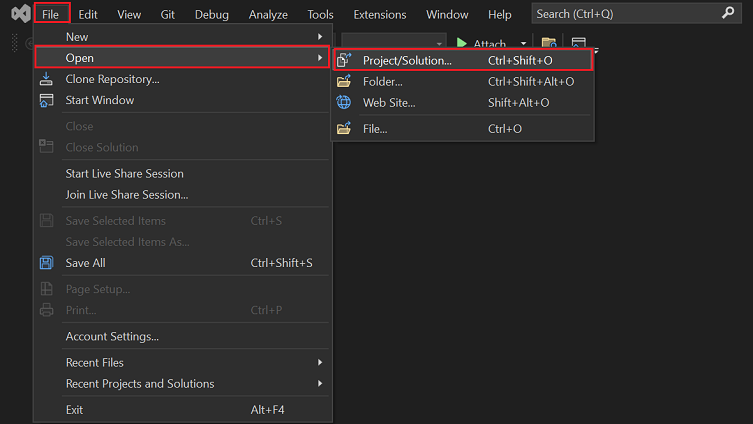Open the File menu
The height and width of the screenshot is (424, 753).
(x=50, y=14)
